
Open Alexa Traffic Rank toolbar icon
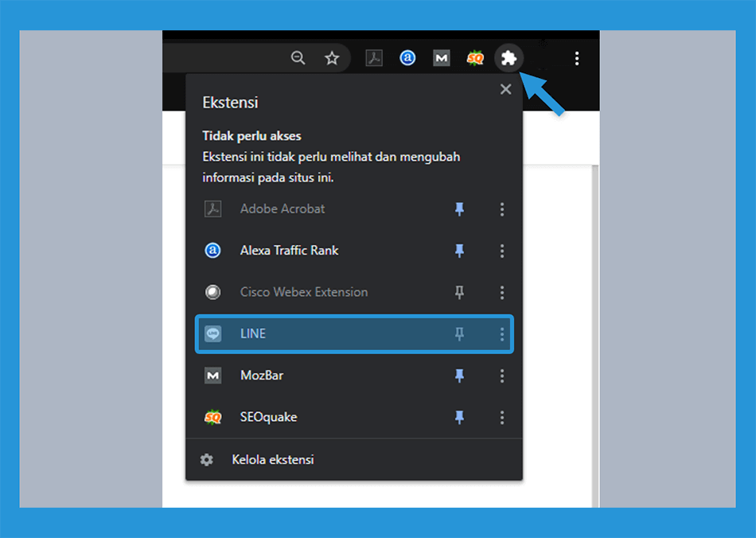pyautogui.click(x=407, y=58)
